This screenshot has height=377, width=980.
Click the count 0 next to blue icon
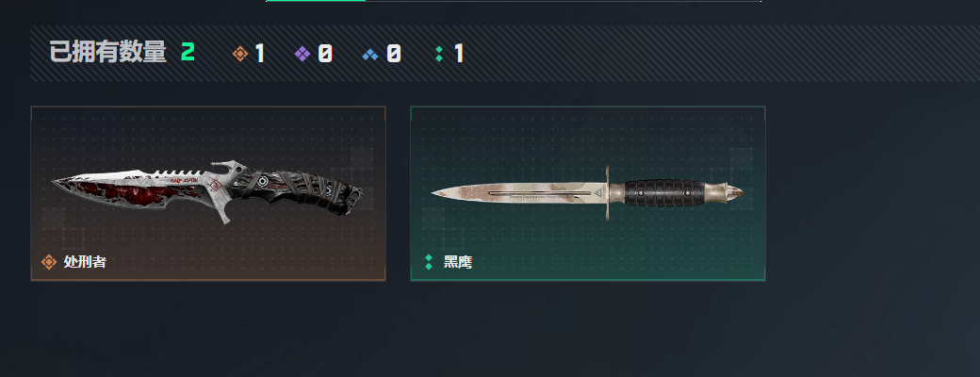point(393,54)
